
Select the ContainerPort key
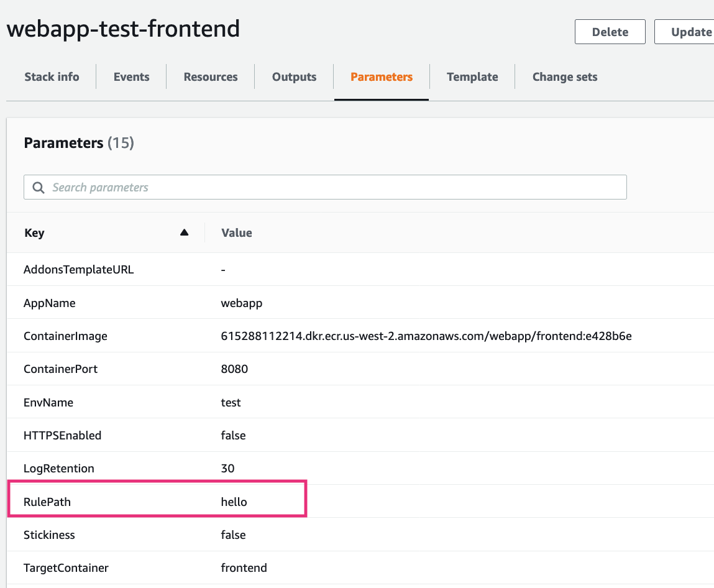pos(60,369)
